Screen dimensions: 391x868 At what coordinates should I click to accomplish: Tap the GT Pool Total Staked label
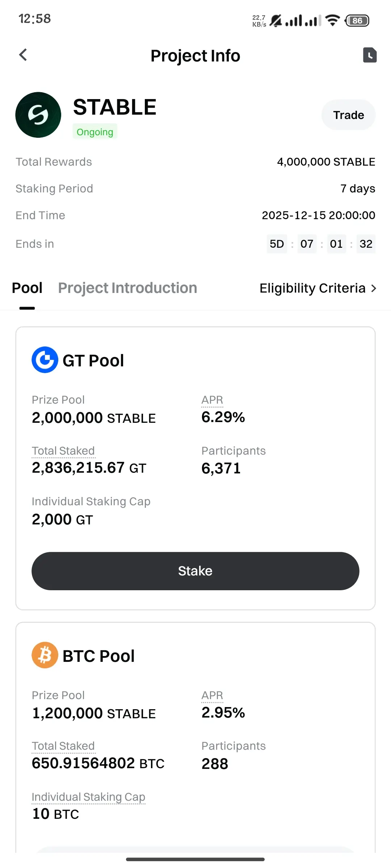tap(63, 451)
